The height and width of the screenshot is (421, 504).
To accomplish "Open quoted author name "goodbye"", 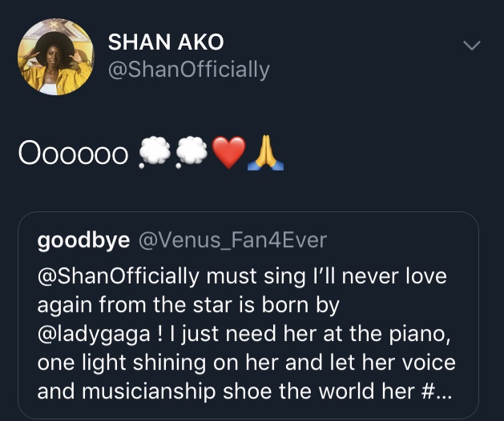I will point(83,240).
